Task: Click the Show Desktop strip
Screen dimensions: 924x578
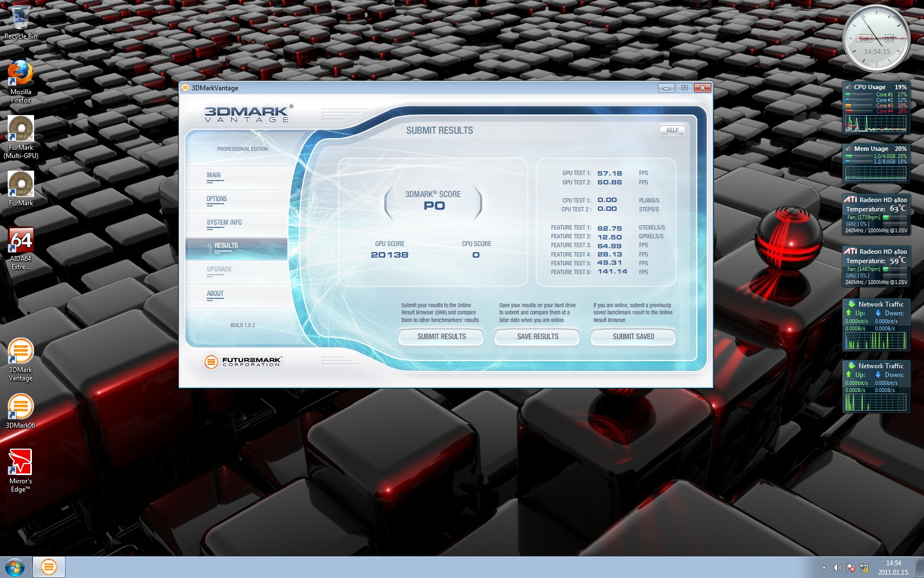Action: click(920, 567)
